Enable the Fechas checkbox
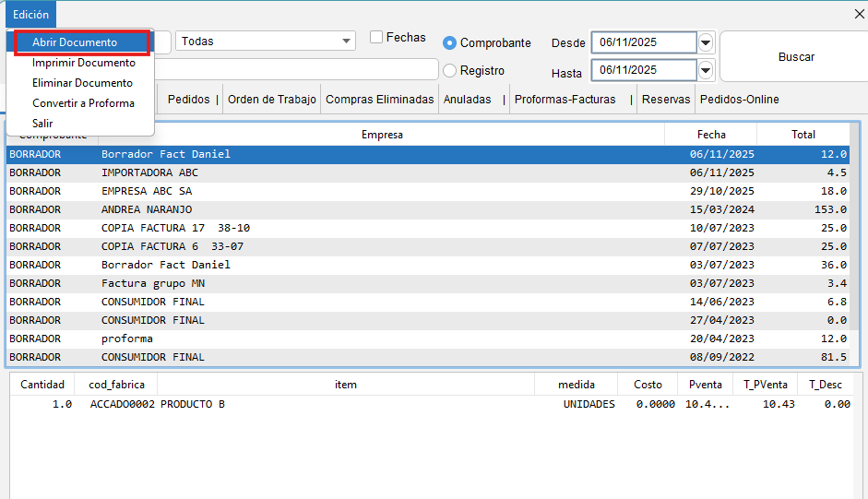The height and width of the screenshot is (499, 868). [376, 38]
